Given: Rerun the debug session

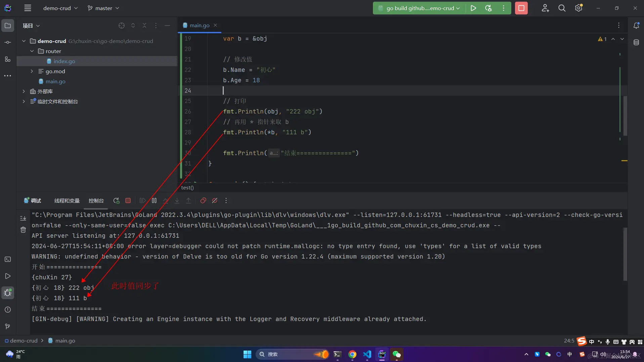Looking at the screenshot, I should [116, 200].
